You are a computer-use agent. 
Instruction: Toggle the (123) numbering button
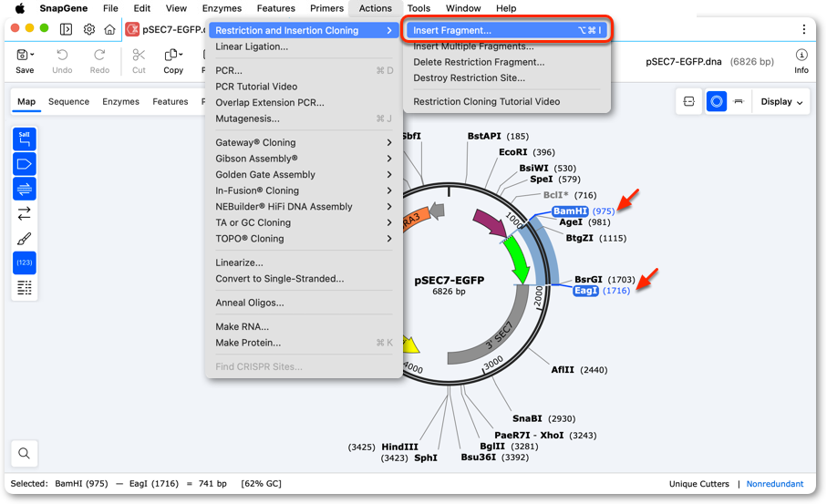coord(25,262)
